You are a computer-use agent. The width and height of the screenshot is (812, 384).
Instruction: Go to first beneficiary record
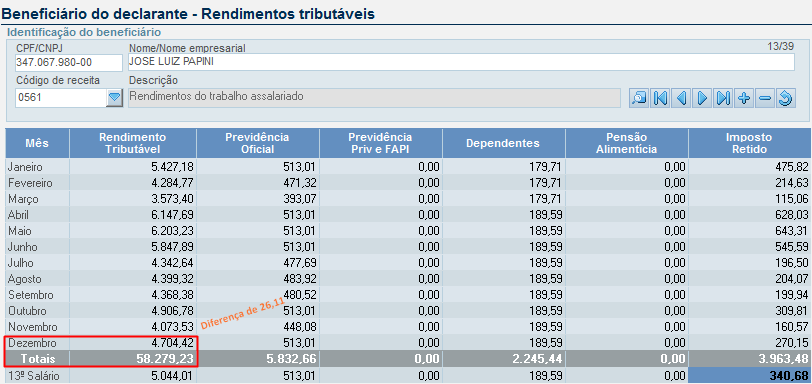[x=660, y=98]
